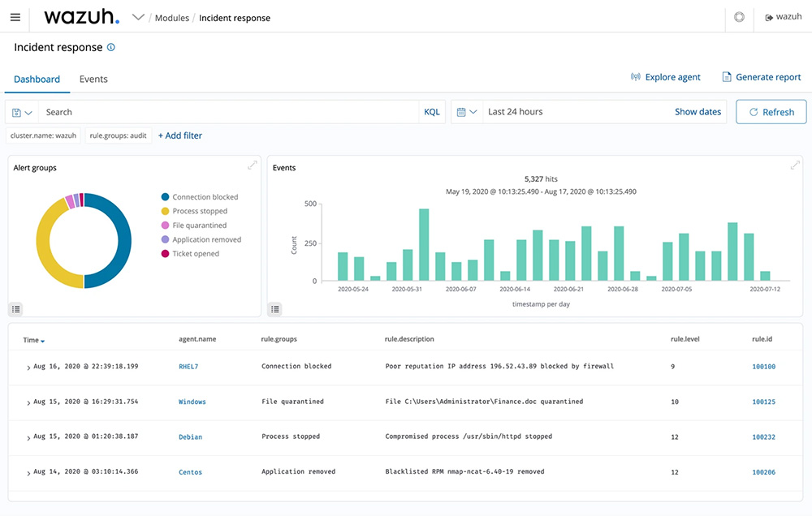Open the RHEL7 agent link

189,366
